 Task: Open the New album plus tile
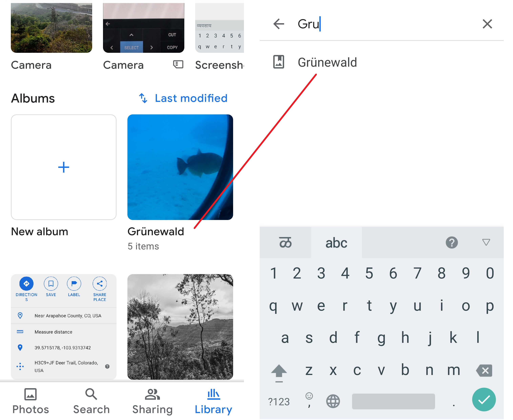[x=64, y=167]
